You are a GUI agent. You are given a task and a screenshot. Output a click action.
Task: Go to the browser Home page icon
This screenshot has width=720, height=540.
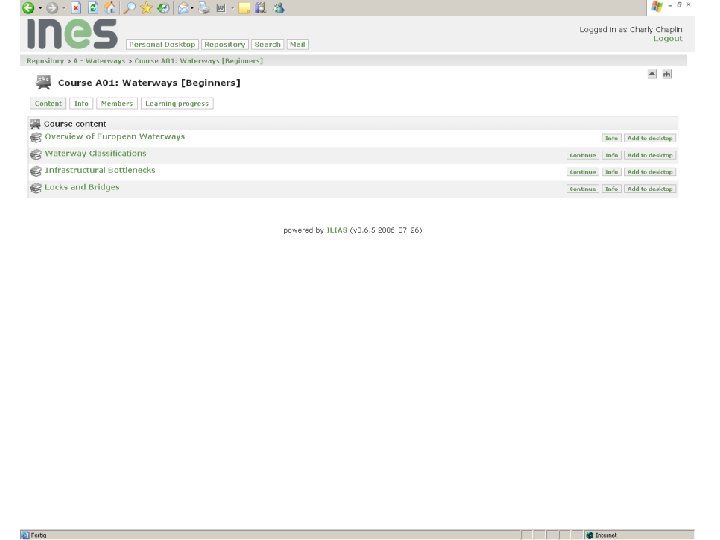(x=110, y=8)
